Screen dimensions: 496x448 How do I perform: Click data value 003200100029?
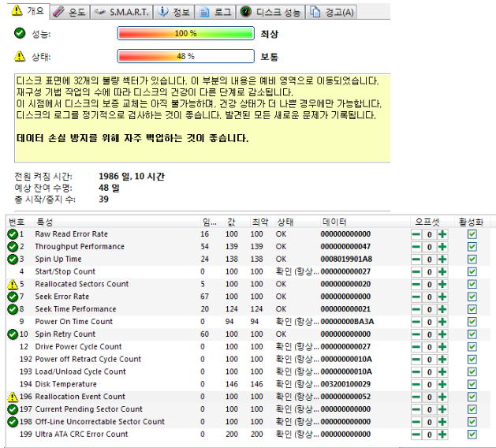(345, 384)
